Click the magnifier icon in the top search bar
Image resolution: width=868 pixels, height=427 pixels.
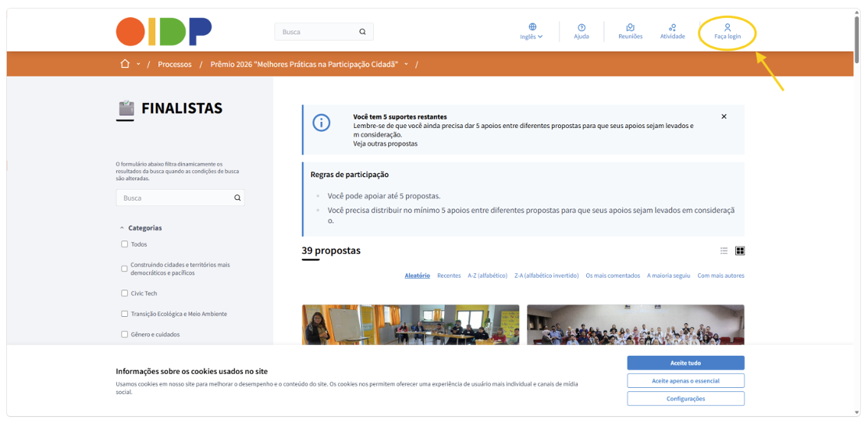click(363, 31)
